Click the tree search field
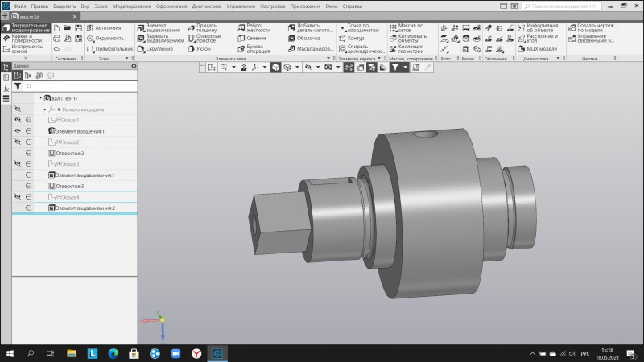644x362 pixels. 80,87
